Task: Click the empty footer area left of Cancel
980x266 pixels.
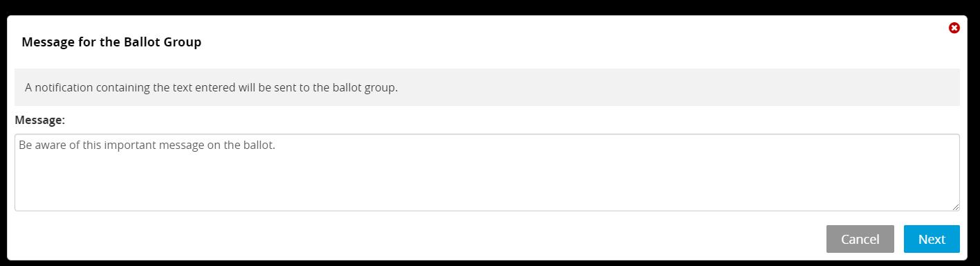Action: pos(415,239)
